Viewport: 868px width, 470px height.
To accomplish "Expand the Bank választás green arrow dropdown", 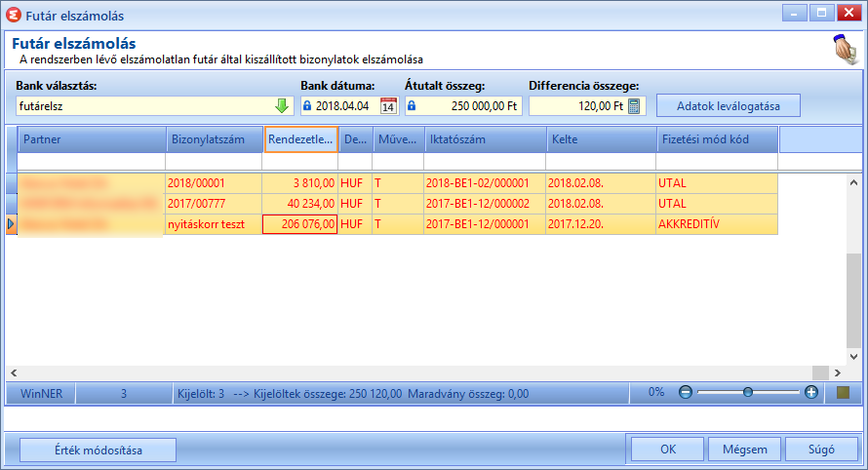I will tap(282, 105).
